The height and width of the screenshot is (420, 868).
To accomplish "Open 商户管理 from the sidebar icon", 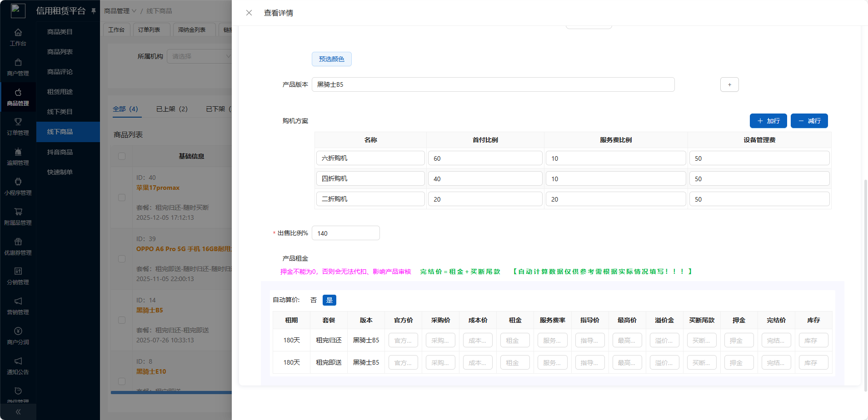I will click(x=18, y=63).
